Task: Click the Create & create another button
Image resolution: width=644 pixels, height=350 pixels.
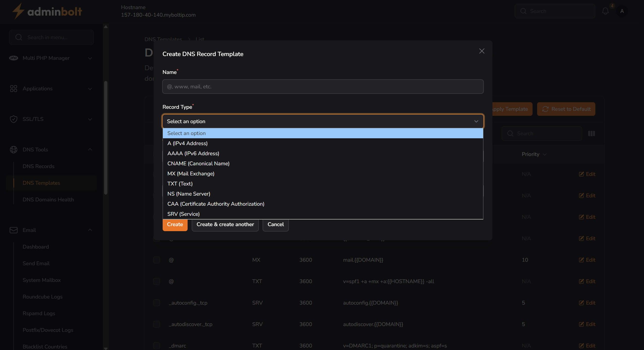Action: (225, 224)
